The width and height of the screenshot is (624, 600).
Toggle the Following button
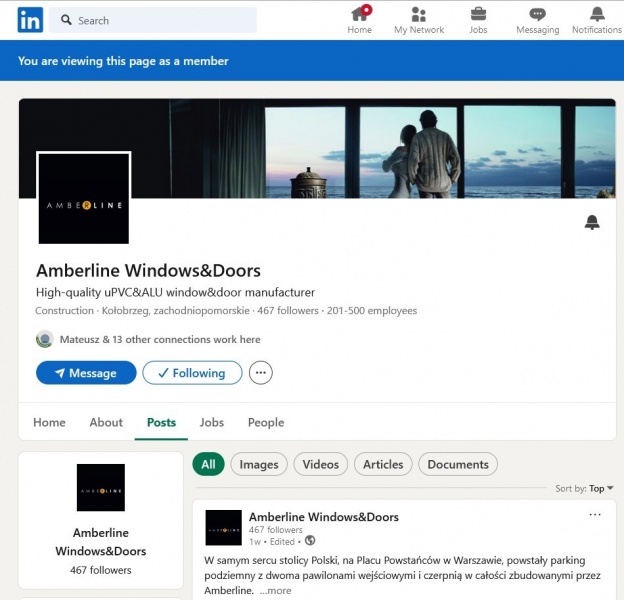[x=192, y=373]
